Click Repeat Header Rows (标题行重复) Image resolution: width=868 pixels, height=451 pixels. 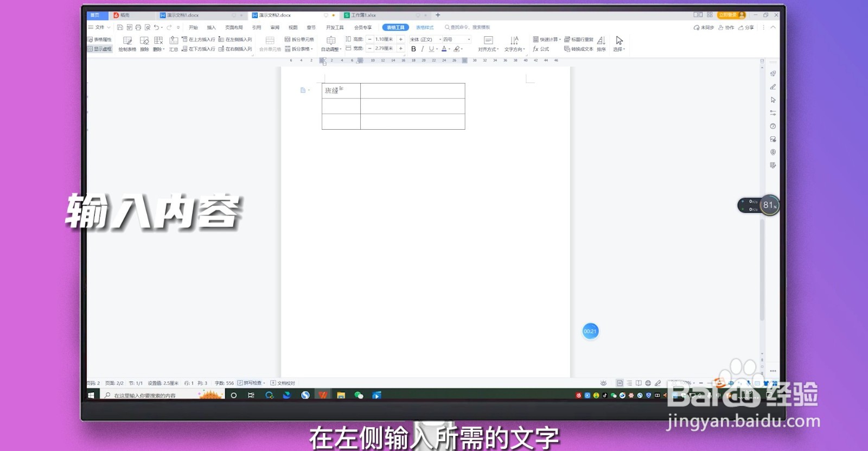[578, 40]
